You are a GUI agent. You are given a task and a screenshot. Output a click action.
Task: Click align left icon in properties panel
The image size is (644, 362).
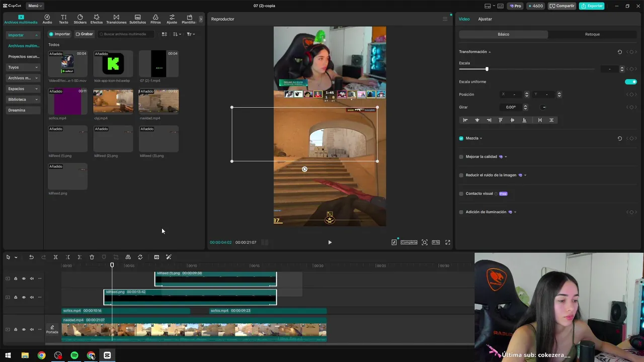(465, 120)
